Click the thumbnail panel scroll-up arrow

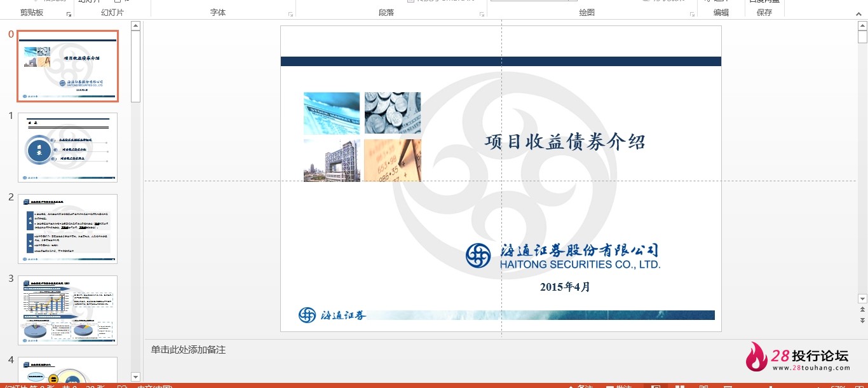[135, 26]
